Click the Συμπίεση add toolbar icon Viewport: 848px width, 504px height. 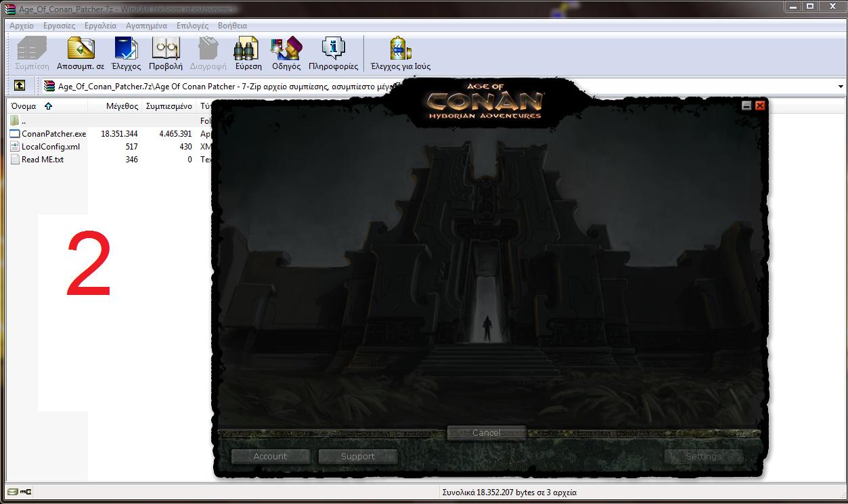[x=32, y=54]
